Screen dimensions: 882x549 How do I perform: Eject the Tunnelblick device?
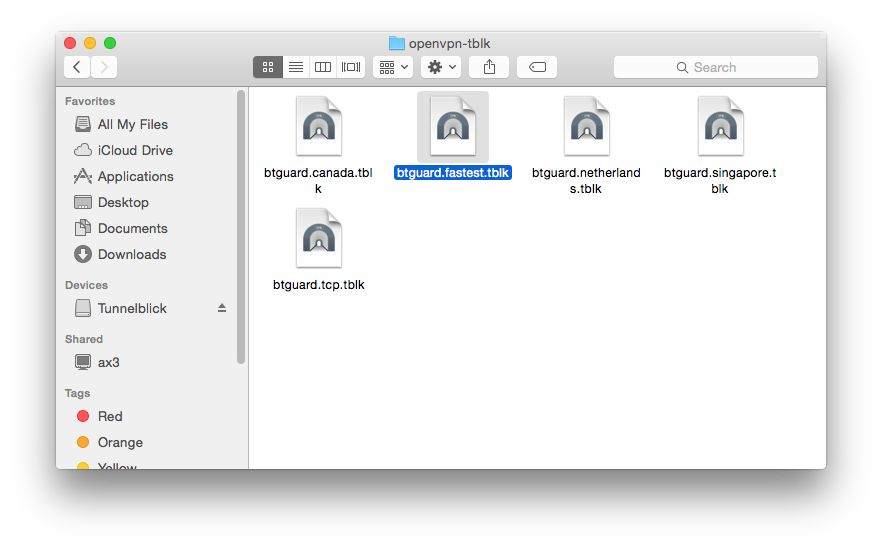pyautogui.click(x=222, y=308)
